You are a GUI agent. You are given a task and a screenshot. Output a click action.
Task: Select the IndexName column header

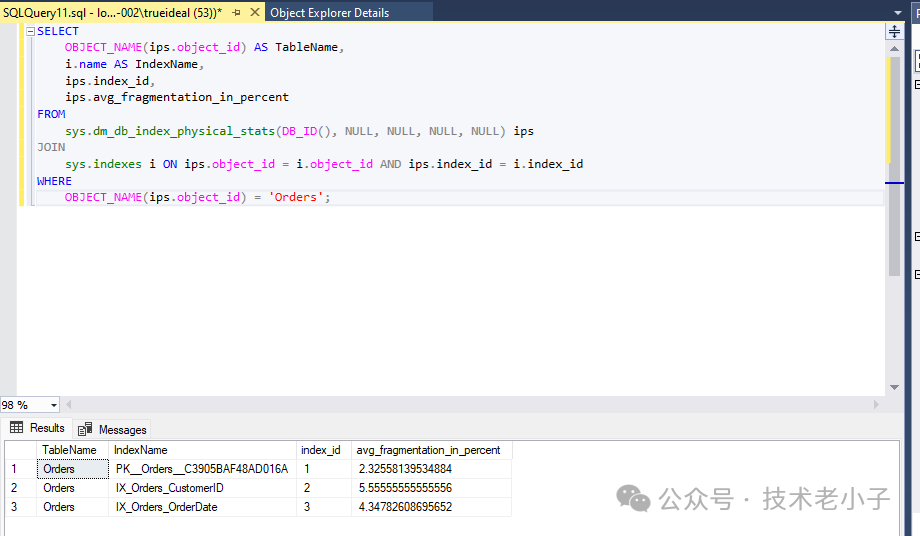tap(202, 450)
